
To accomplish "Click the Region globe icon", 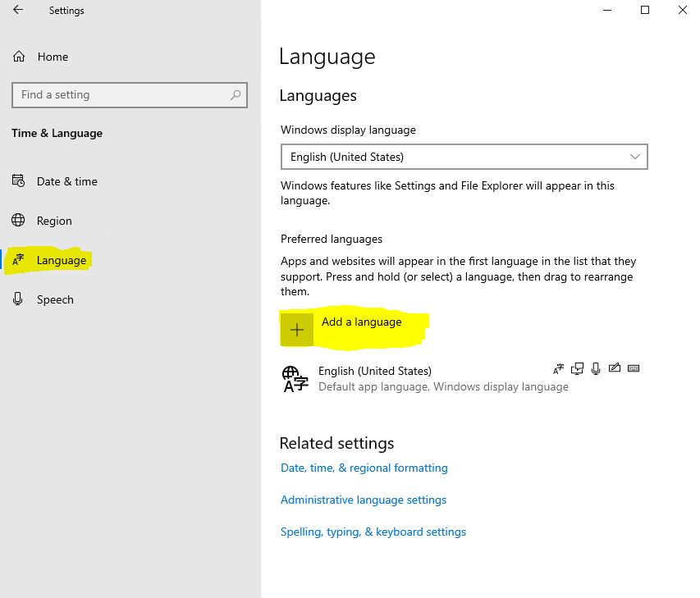I will (18, 220).
